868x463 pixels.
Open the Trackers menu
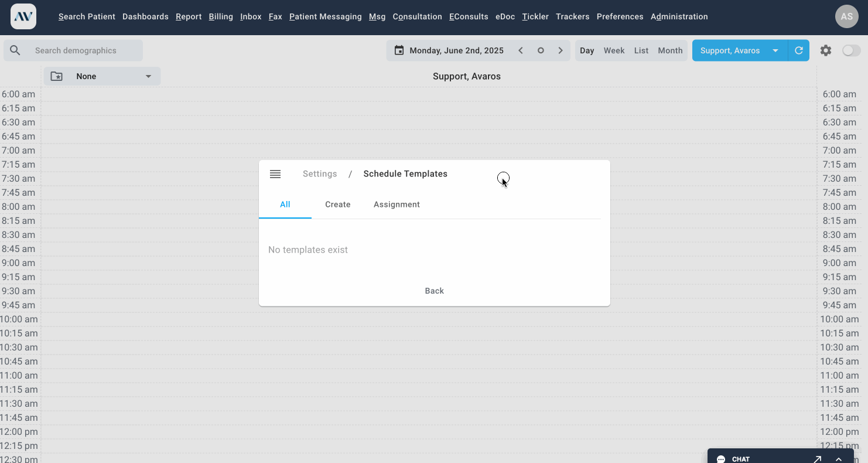(573, 16)
